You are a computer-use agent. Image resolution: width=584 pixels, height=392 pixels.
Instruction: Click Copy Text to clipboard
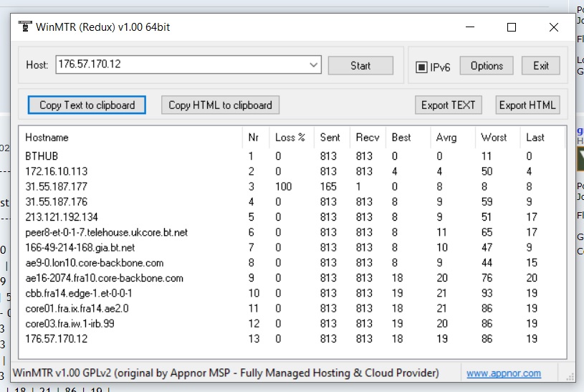[87, 105]
